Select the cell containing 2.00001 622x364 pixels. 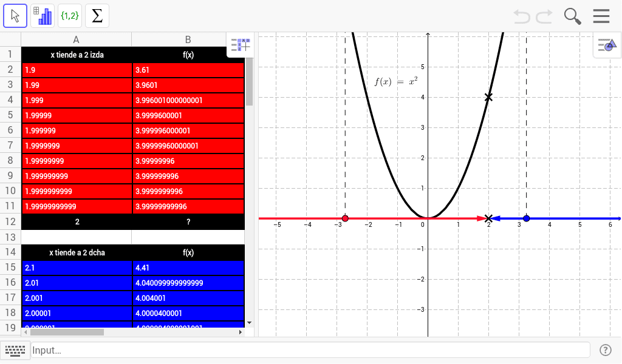(x=77, y=313)
